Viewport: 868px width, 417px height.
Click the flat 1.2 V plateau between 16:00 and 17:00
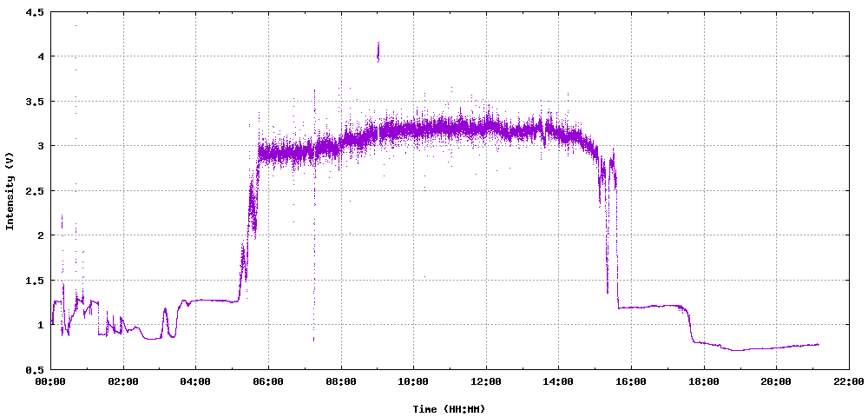648,307
